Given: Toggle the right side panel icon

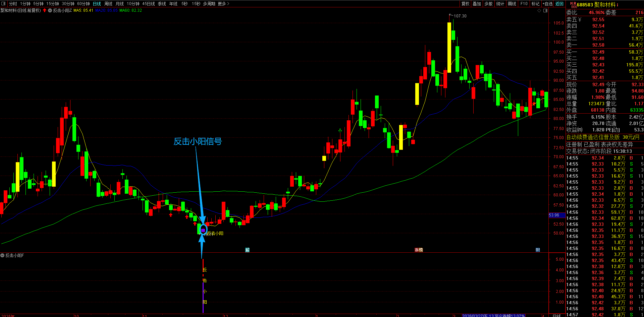Looking at the screenshot, I should (545, 11).
